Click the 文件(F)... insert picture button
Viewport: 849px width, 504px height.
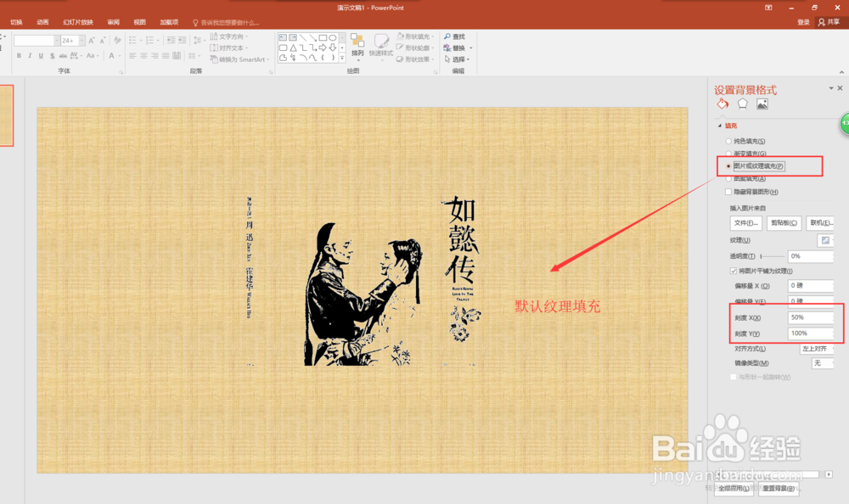pyautogui.click(x=746, y=223)
